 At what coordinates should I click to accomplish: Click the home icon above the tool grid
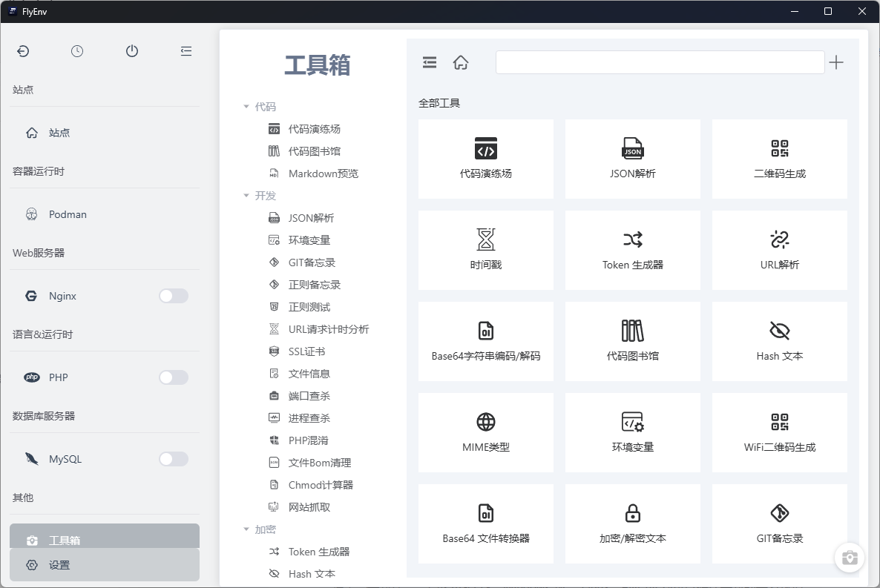461,62
